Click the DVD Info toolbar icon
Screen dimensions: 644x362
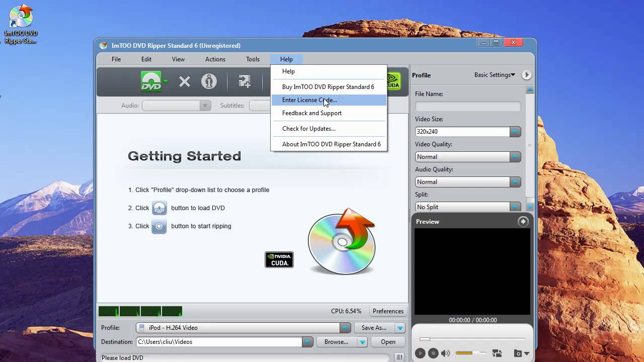pos(209,81)
